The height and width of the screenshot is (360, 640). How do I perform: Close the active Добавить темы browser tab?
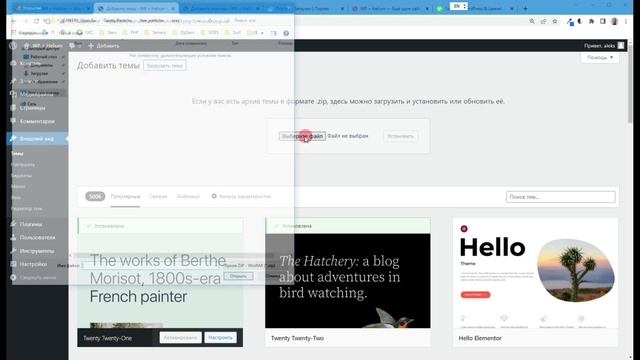pos(173,9)
